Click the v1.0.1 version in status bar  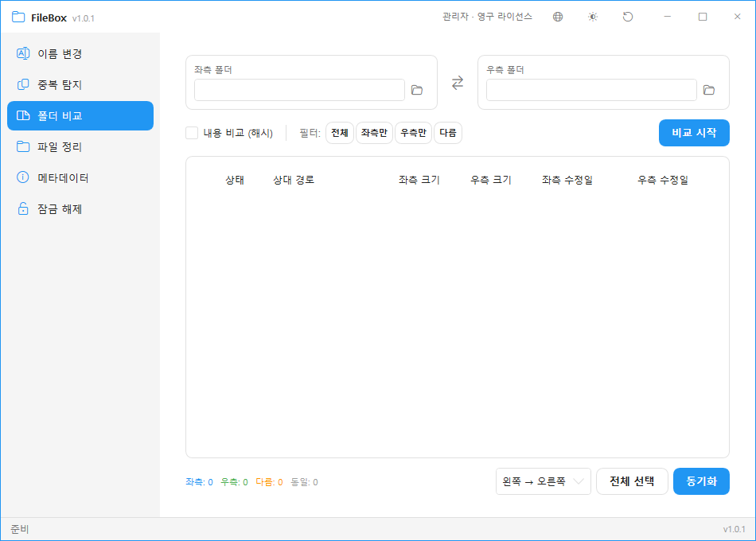(x=734, y=529)
